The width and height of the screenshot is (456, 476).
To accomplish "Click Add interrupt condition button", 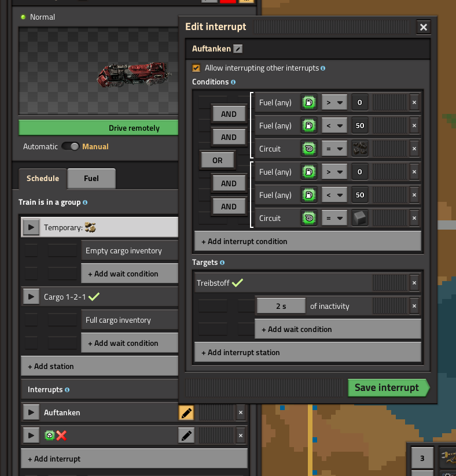I will point(308,241).
